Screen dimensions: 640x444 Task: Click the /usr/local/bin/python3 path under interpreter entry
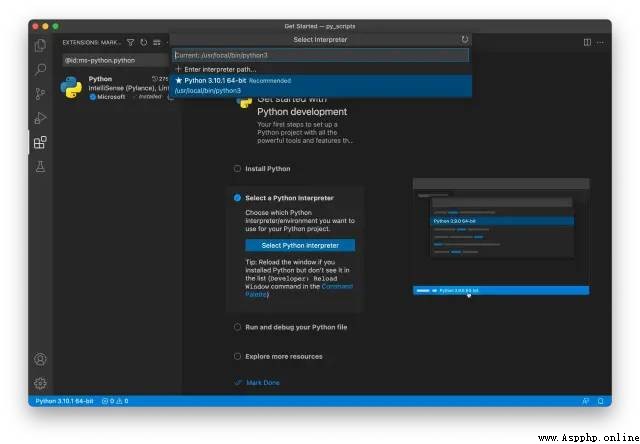click(208, 91)
